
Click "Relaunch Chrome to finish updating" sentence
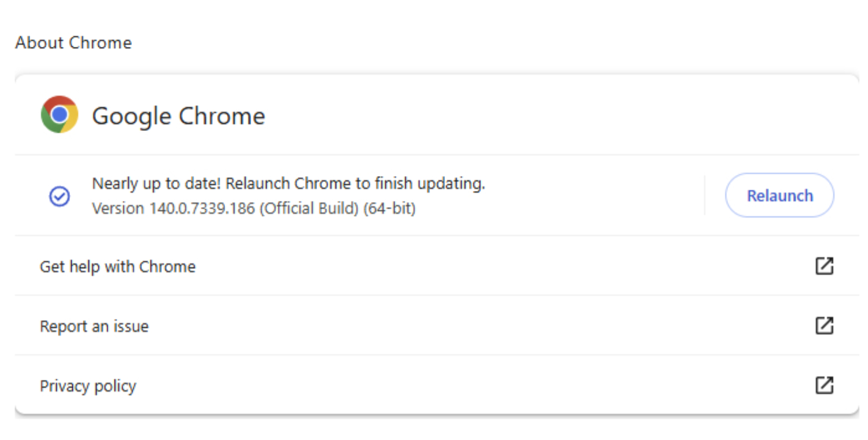tap(355, 184)
